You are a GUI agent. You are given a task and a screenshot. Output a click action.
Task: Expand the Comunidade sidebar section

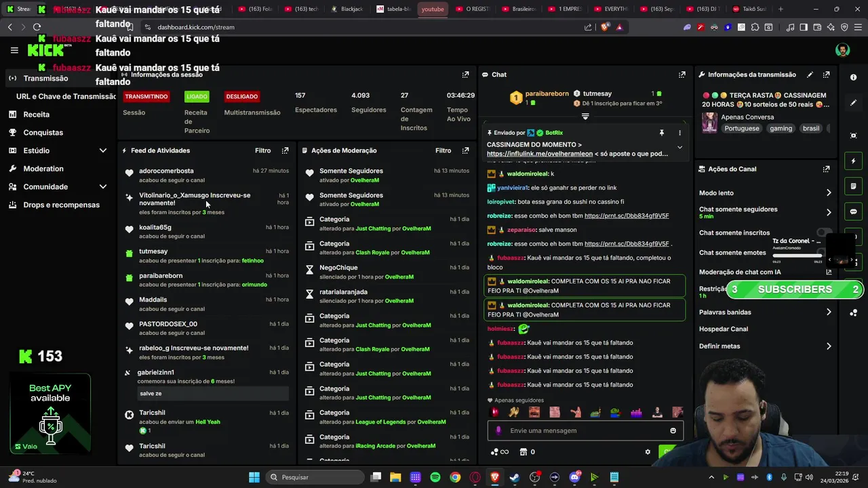pyautogui.click(x=103, y=186)
